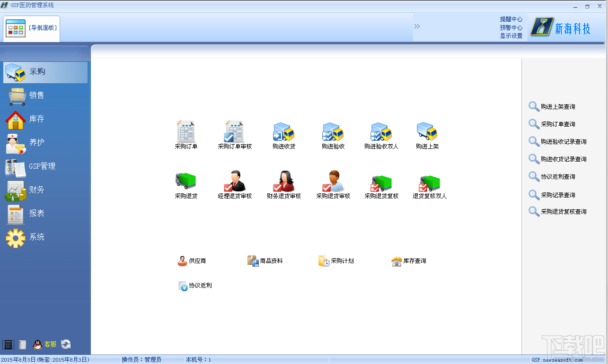Open the 购进验收 acceptance icon

[333, 135]
